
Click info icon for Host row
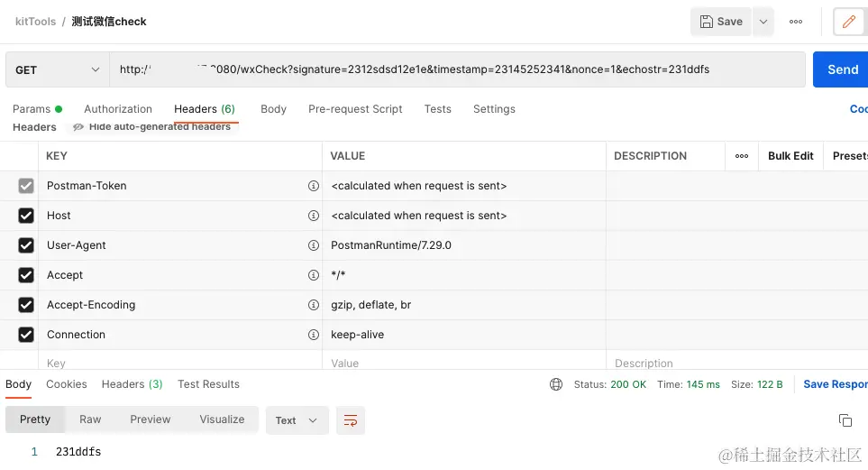pos(314,216)
